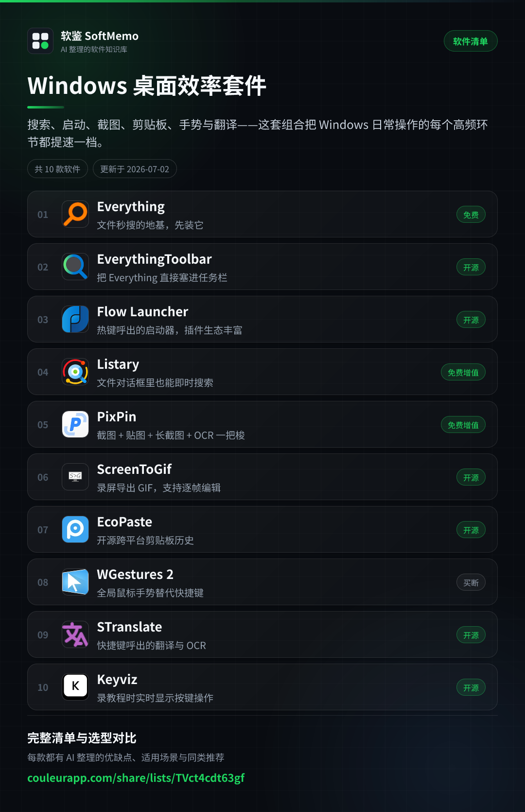Click the EverythingToolbar magnifier icon
Viewport: 525px width, 812px height.
point(75,267)
